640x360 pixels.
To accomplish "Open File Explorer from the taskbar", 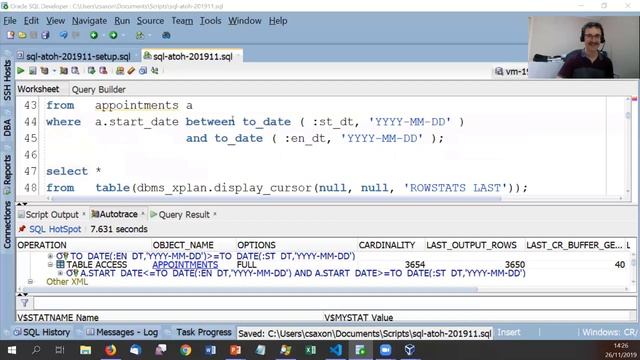I will pyautogui.click(x=85, y=350).
